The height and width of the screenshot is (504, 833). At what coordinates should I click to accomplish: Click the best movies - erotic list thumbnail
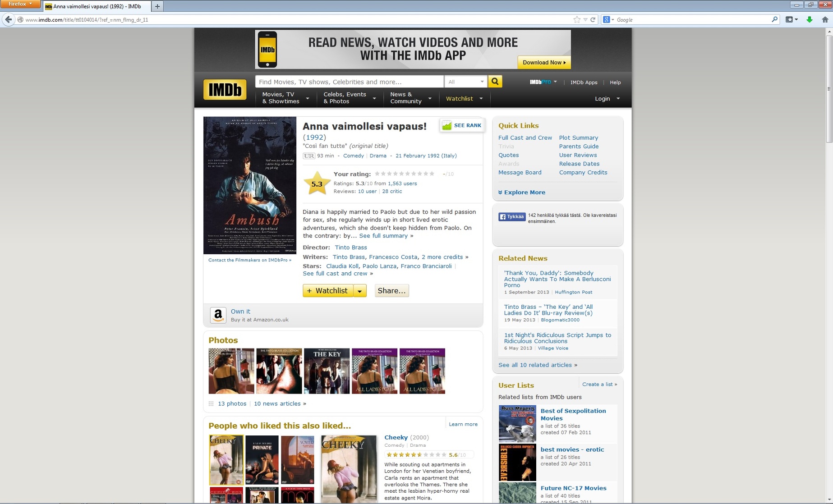pos(517,463)
